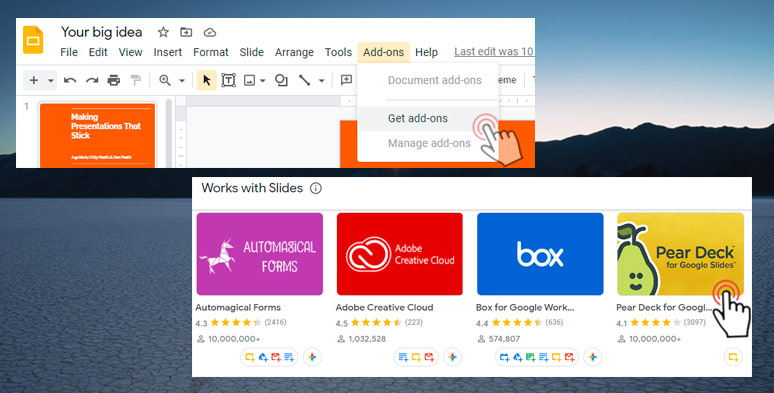Expand the new slide dropdown arrow
Image resolution: width=774 pixels, height=393 pixels.
(50, 80)
